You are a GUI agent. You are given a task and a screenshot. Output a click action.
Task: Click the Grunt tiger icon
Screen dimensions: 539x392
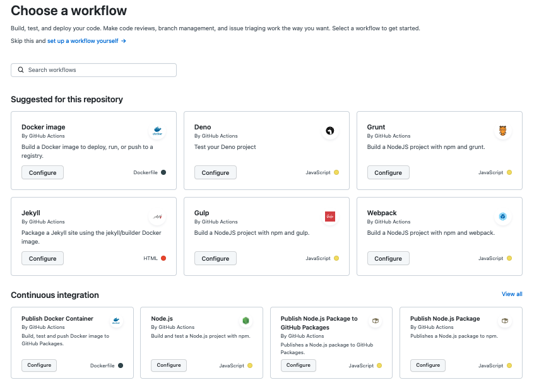(502, 131)
